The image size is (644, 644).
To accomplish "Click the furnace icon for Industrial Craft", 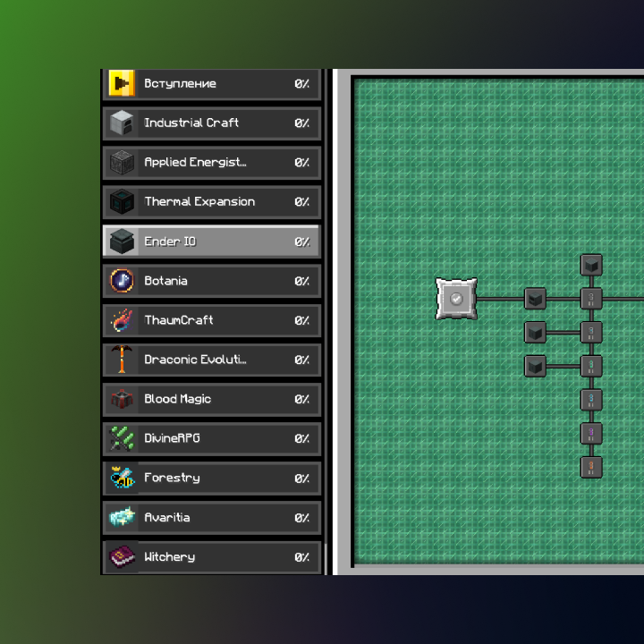I will (122, 123).
